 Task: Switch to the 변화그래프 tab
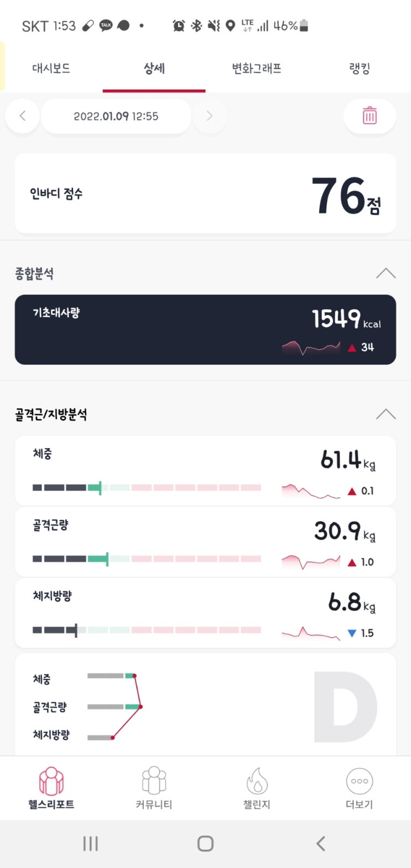pos(257,69)
